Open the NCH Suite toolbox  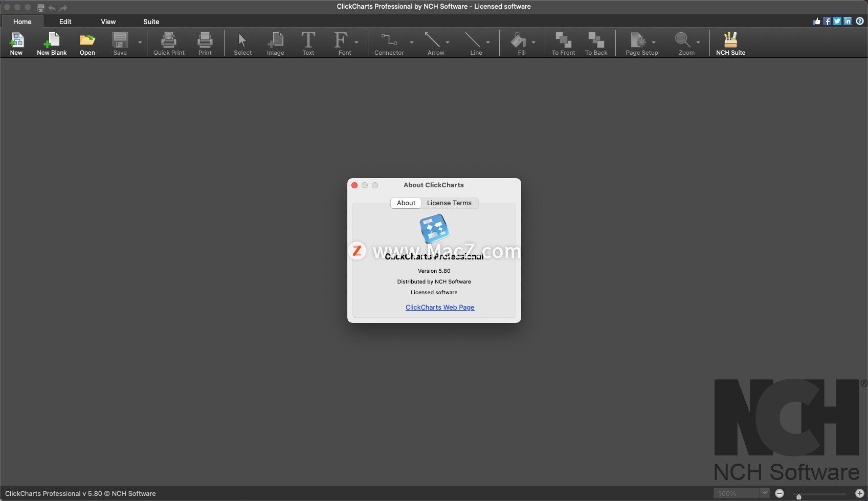click(x=730, y=40)
